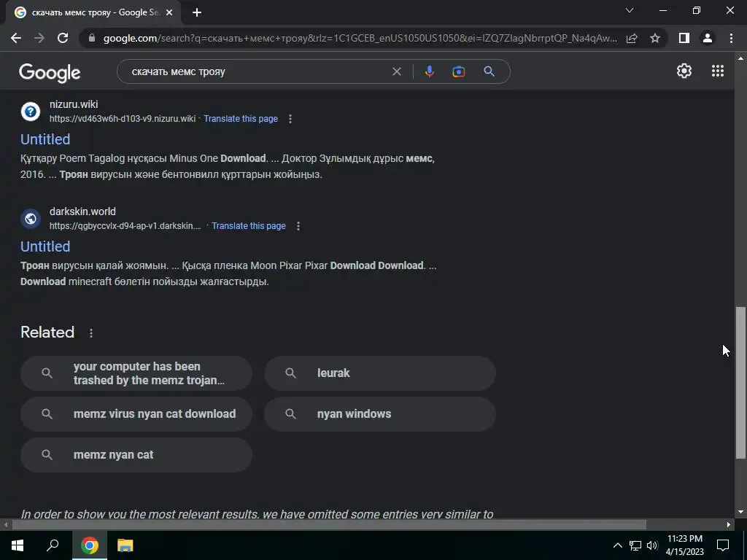Show hidden system tray icons
Viewport: 747px width, 560px height.
pos(617,545)
